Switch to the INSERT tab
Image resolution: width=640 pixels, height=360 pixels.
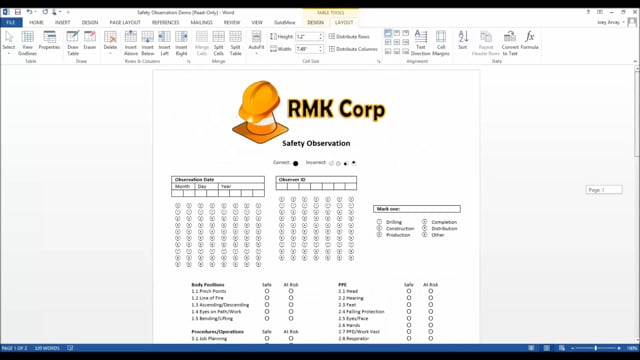[62, 22]
